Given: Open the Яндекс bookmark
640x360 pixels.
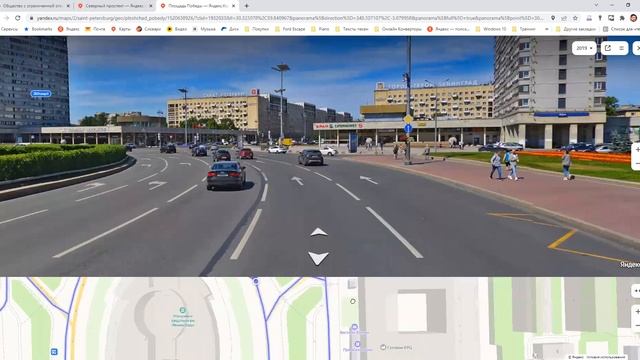Looking at the screenshot, I should coord(69,29).
